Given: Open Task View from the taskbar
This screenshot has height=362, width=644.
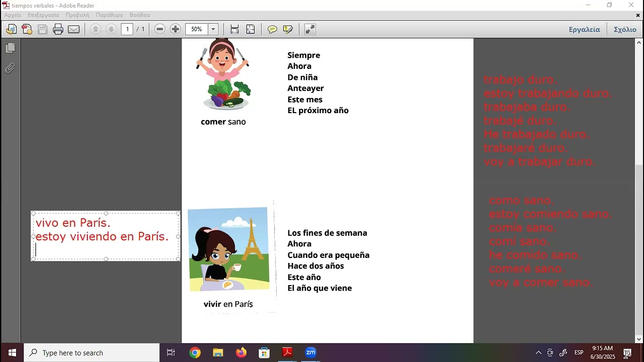Looking at the screenshot, I should (171, 353).
